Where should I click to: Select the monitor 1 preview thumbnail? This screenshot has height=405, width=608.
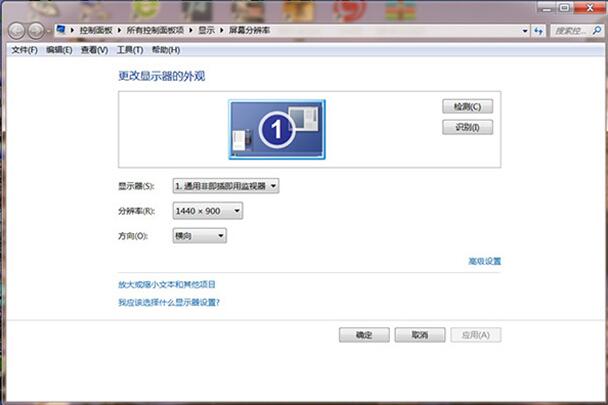pyautogui.click(x=277, y=129)
